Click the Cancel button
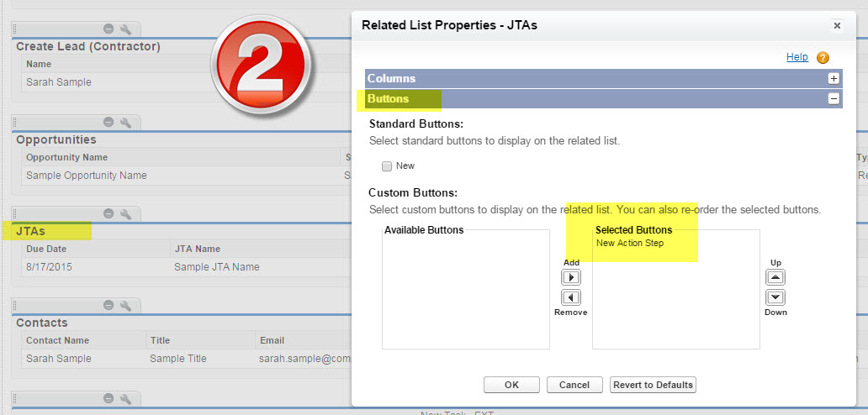This screenshot has width=868, height=415. (574, 385)
